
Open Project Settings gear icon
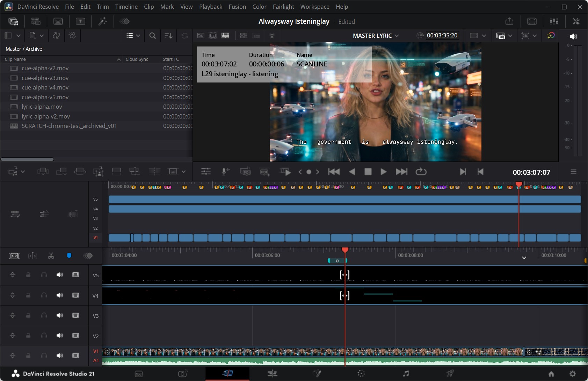(573, 374)
